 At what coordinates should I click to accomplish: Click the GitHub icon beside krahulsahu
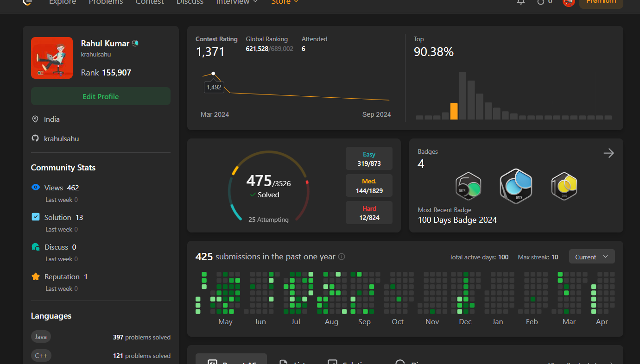tap(35, 138)
